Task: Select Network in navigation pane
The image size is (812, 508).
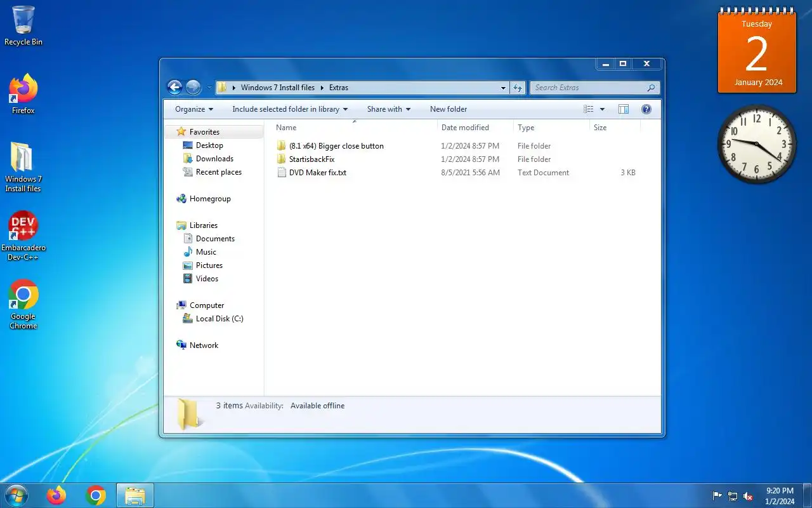Action: click(x=204, y=345)
